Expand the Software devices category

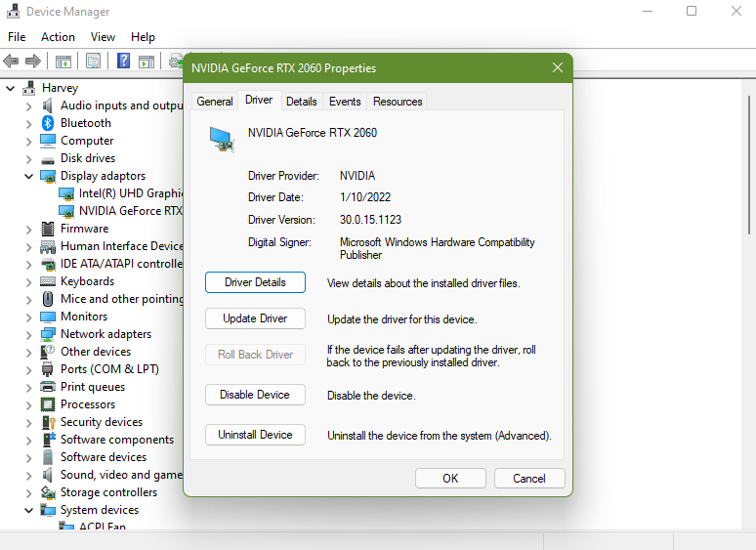28,458
